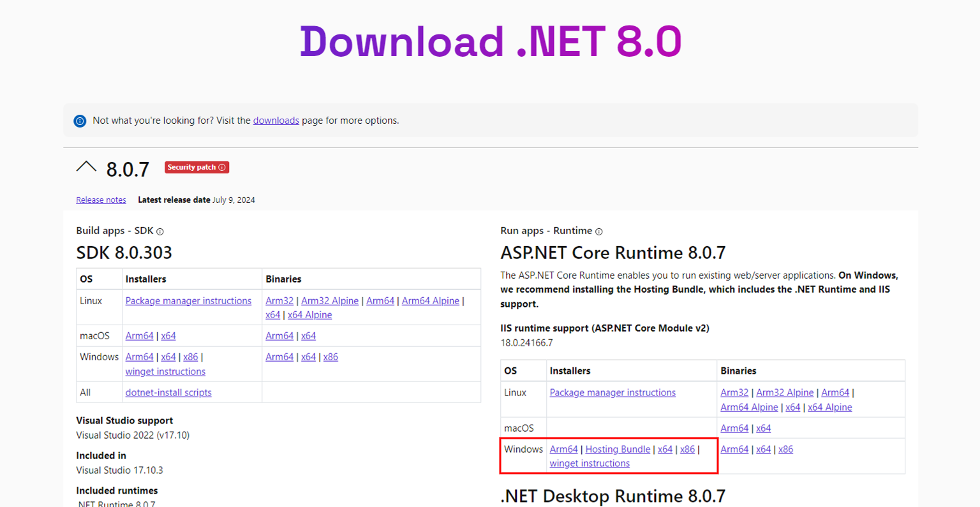Click the 'SDK 8.0.303' heading
980x507 pixels.
click(x=124, y=253)
